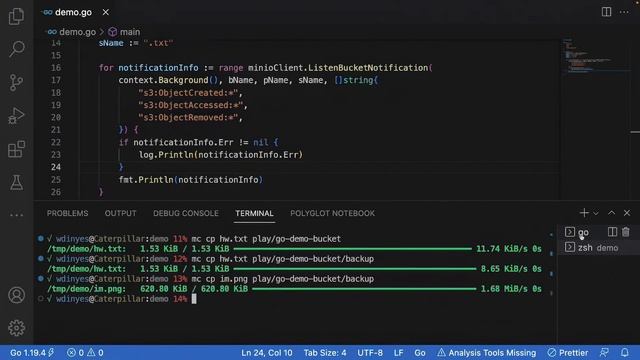640x360 pixels.
Task: Split the editor to the right
Action: click(607, 12)
